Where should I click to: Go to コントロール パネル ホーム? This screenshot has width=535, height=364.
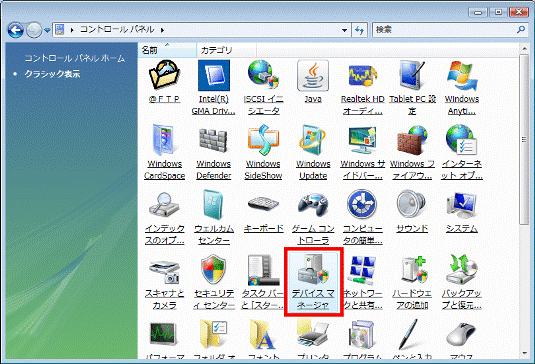tap(75, 58)
